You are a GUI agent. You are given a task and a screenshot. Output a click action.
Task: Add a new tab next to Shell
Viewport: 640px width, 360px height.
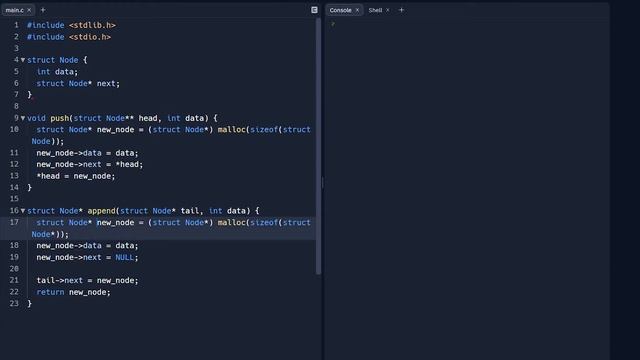[x=401, y=10]
